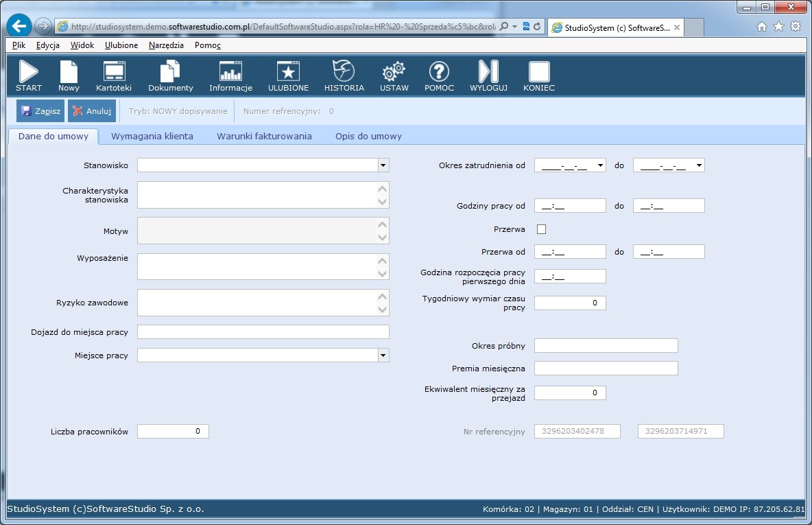Toggle the Przerwa checkbox
This screenshot has height=525, width=812.
541,229
